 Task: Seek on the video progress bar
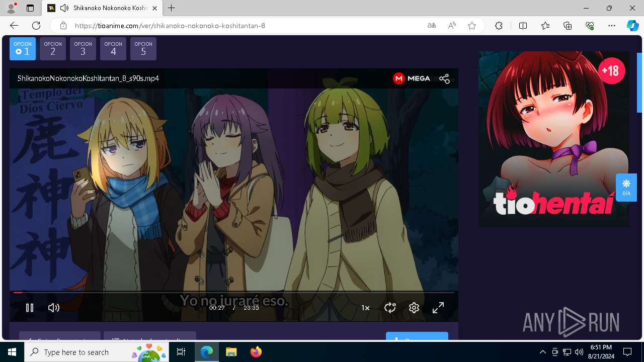tap(233, 292)
